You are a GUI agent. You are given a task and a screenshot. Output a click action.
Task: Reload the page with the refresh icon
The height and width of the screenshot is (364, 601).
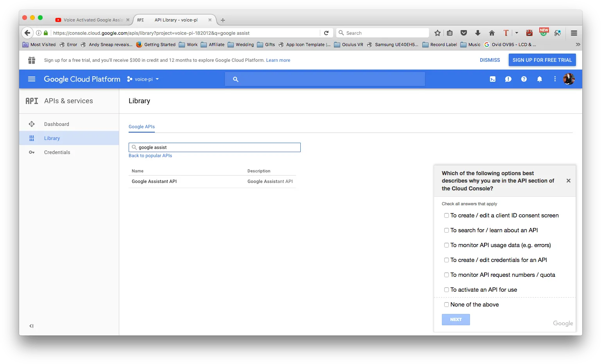coord(326,33)
